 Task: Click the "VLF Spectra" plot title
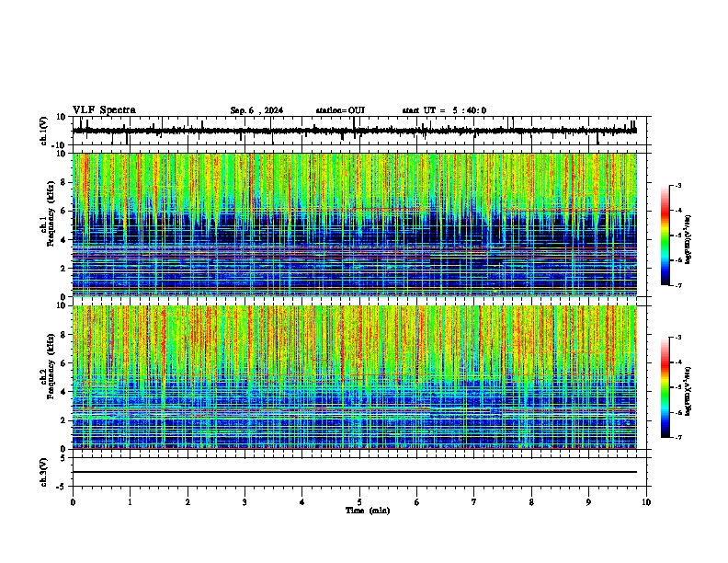[x=104, y=110]
